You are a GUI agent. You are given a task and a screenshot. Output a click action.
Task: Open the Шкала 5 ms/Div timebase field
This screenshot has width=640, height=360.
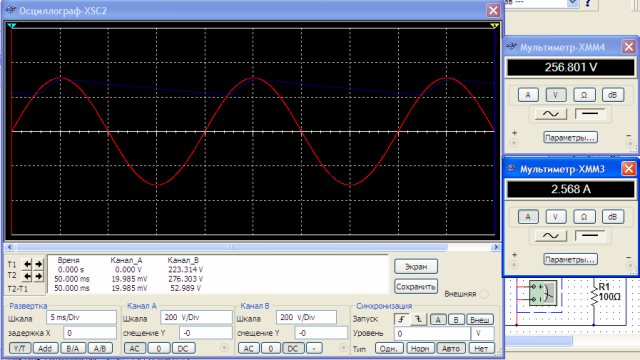tap(81, 317)
